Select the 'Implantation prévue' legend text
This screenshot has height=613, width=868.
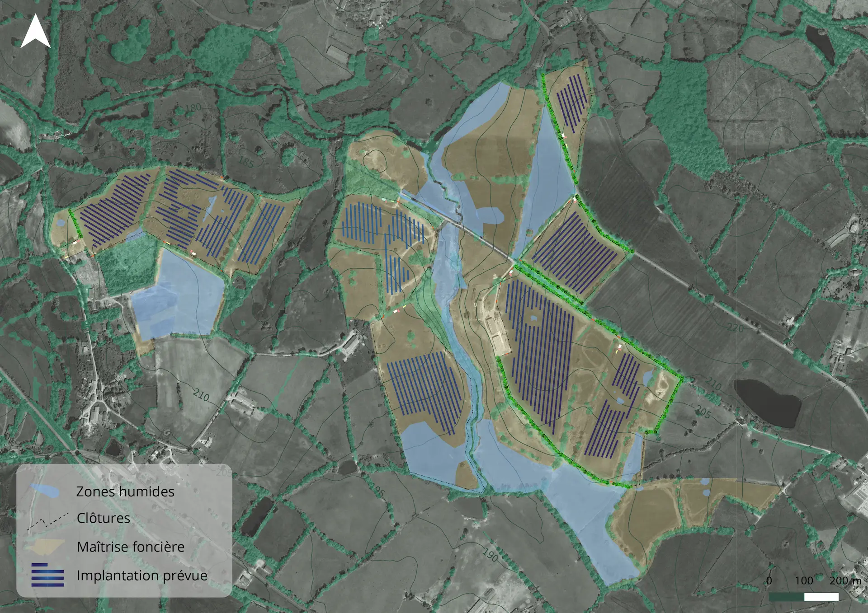pyautogui.click(x=142, y=576)
